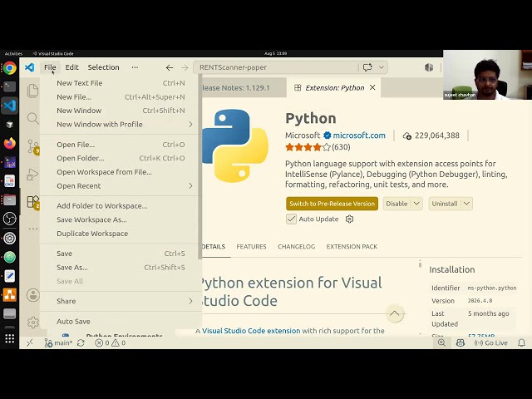
Task: Go back with the left arrow
Action: [170, 67]
